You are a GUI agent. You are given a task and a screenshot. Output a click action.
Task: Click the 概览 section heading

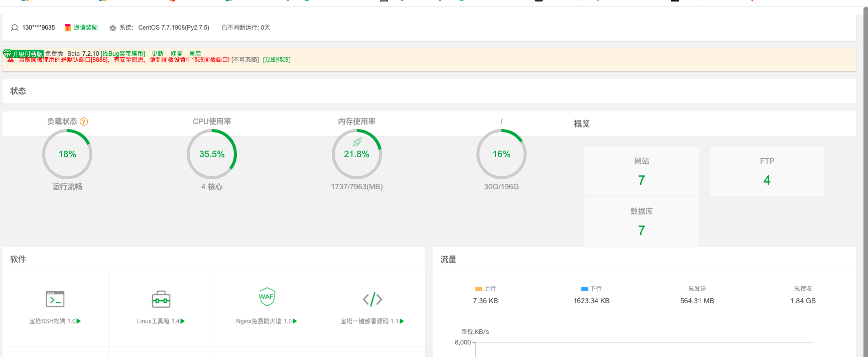[582, 124]
